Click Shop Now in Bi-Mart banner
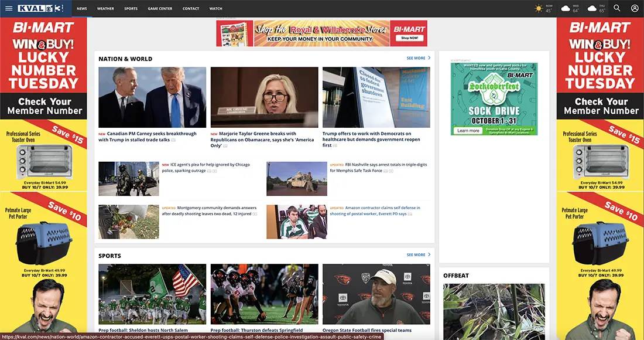 (x=409, y=38)
